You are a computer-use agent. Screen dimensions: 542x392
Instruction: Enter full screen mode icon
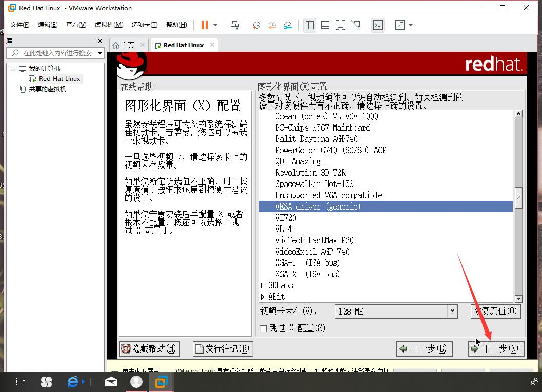tap(340, 25)
